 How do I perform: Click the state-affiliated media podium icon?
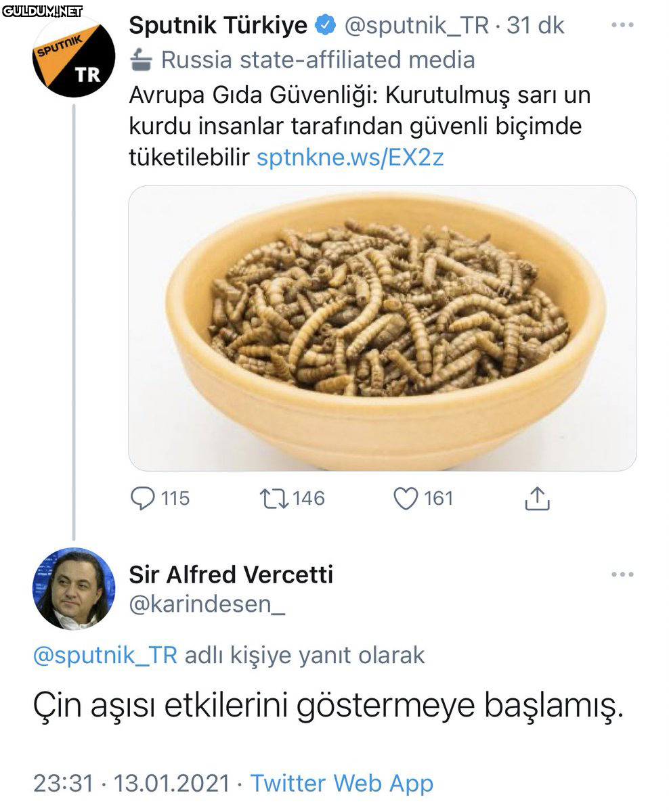click(x=141, y=60)
